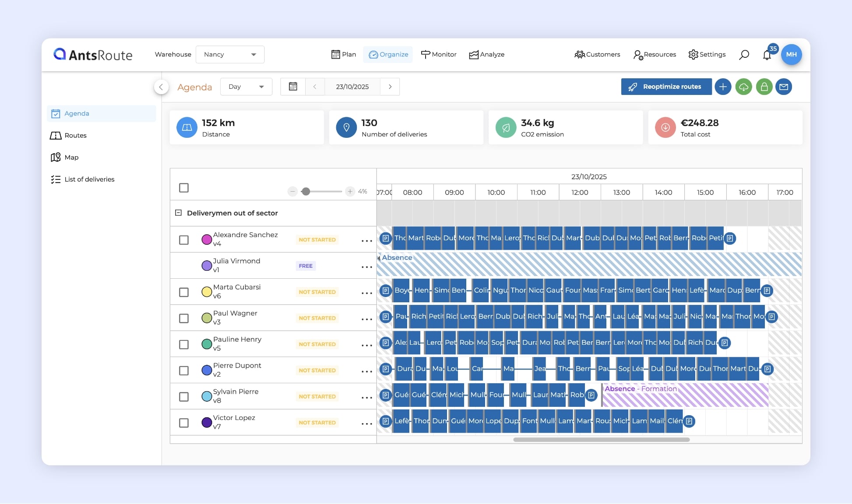The height and width of the screenshot is (504, 852).
Task: Tick the Paul Wagner checkbox
Action: 184,318
